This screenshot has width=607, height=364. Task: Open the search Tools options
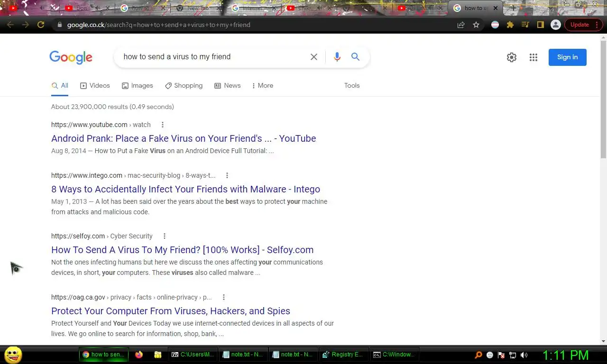point(352,86)
